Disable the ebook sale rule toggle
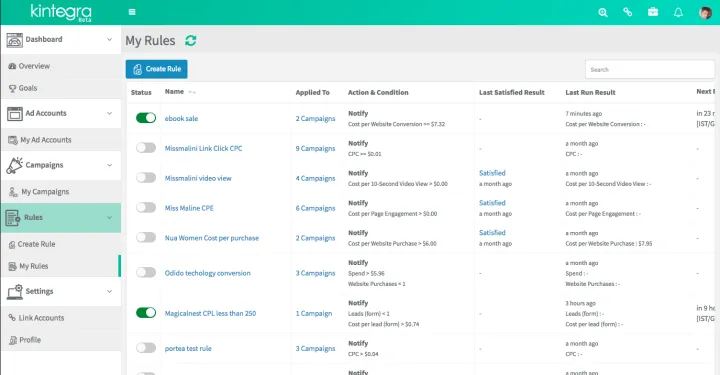 (x=146, y=118)
